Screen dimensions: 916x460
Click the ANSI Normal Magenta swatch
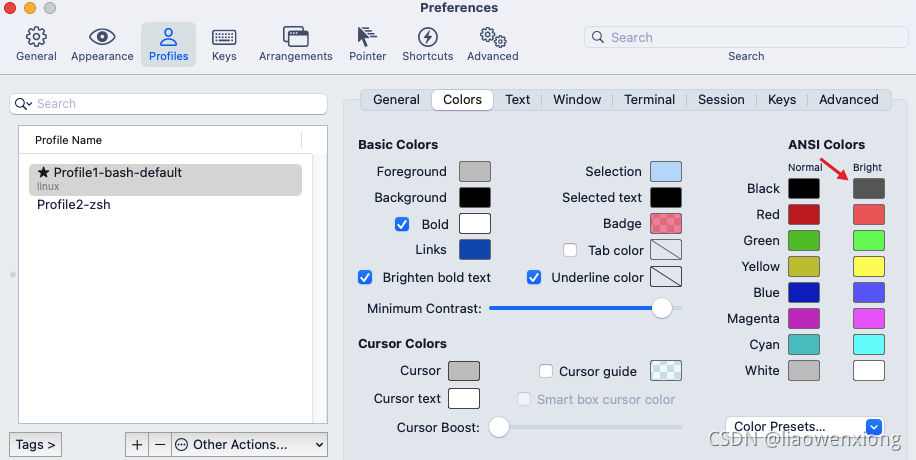[804, 319]
